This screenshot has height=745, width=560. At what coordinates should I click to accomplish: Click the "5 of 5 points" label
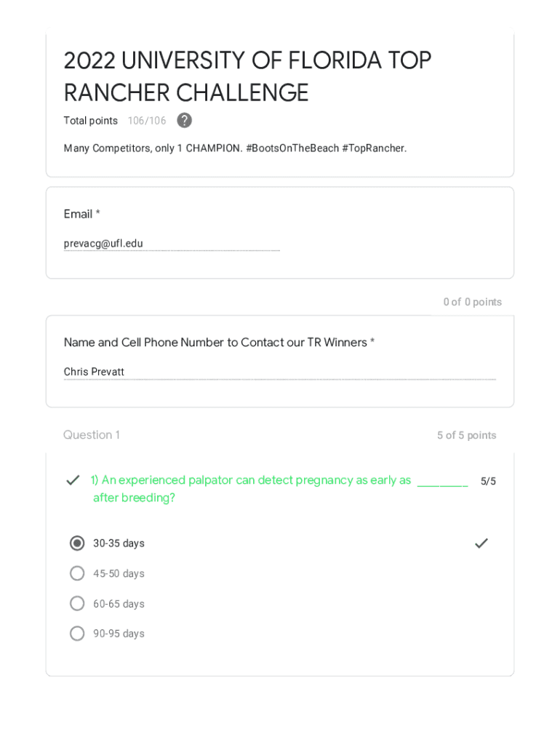pyautogui.click(x=466, y=436)
